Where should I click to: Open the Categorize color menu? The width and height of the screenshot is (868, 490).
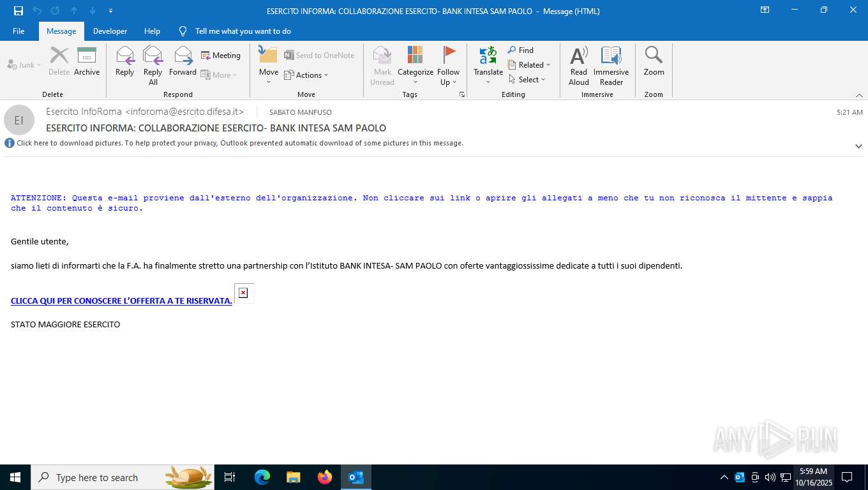click(x=415, y=66)
